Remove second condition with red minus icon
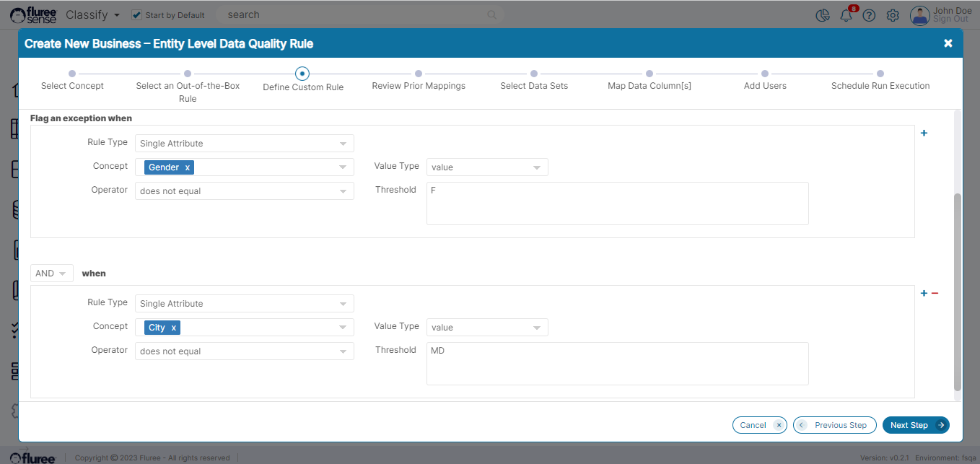980x464 pixels. pos(935,293)
